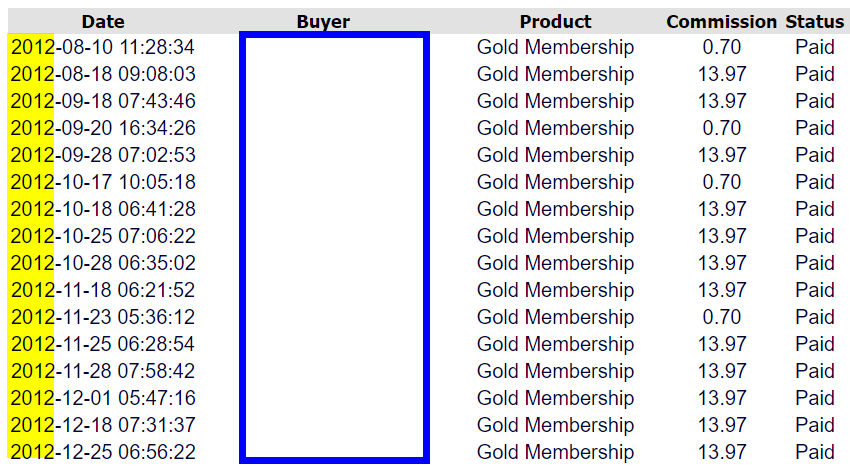Click the Date column header
This screenshot has height=467, width=850.
[103, 21]
